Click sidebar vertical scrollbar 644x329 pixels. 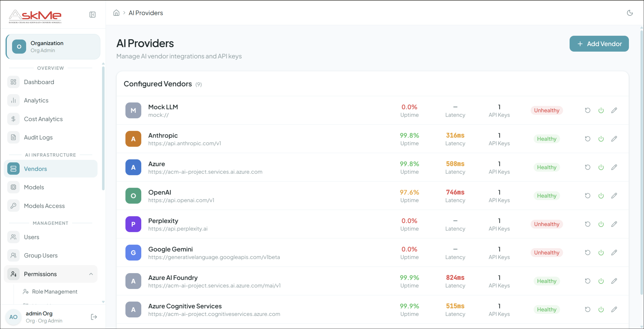coord(103,128)
